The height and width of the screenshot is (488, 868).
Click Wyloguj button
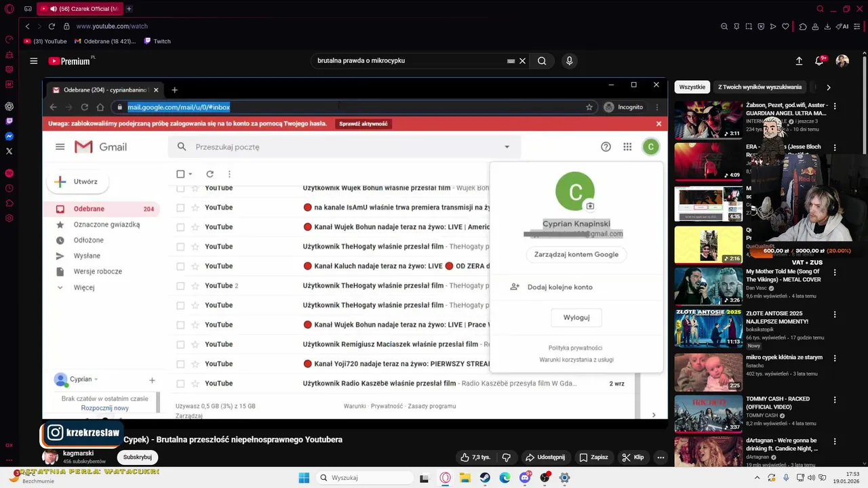576,317
